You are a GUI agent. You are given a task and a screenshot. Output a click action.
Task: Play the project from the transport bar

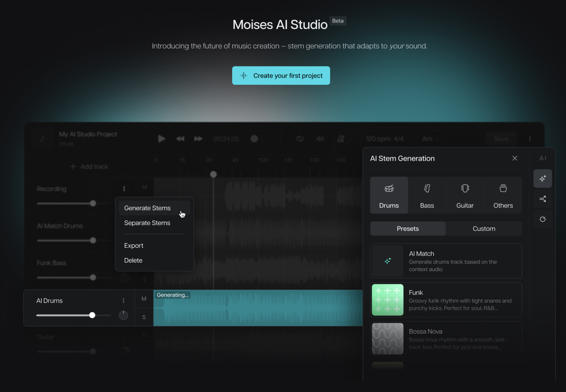[x=162, y=139]
